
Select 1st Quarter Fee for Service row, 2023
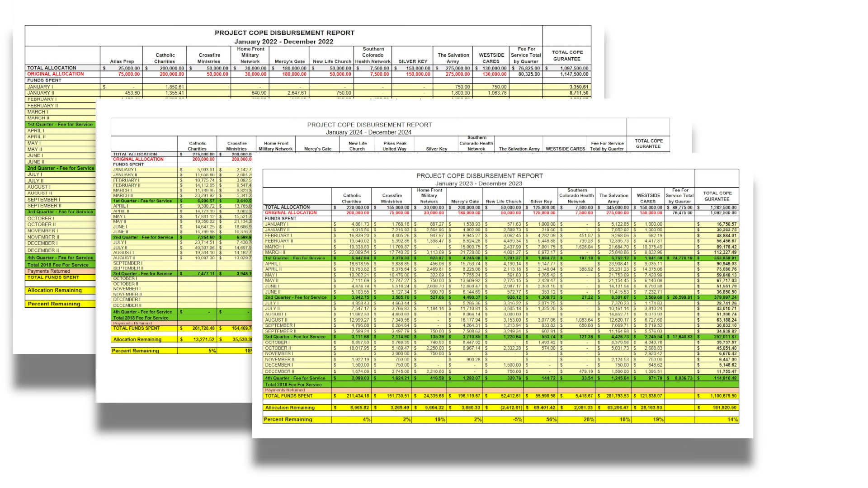[x=295, y=258]
